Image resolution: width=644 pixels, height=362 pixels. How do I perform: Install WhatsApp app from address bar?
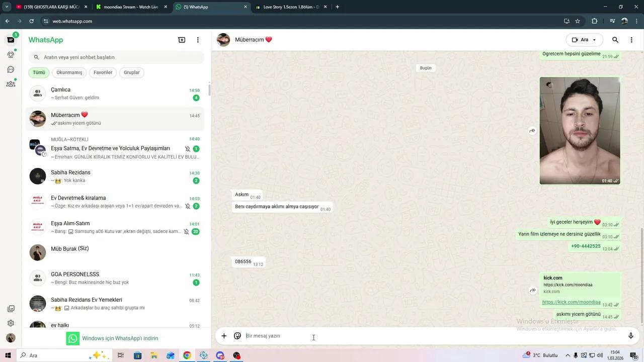567,21
